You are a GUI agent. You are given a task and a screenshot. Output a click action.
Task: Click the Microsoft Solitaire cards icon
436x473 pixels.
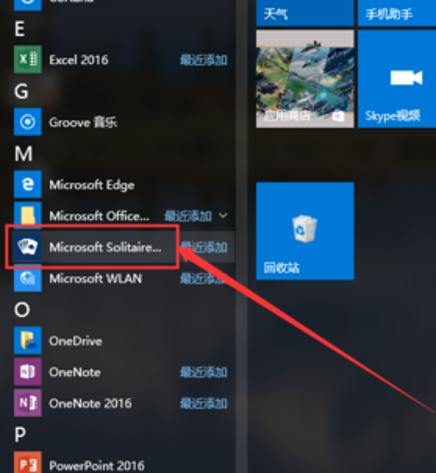pyautogui.click(x=28, y=247)
